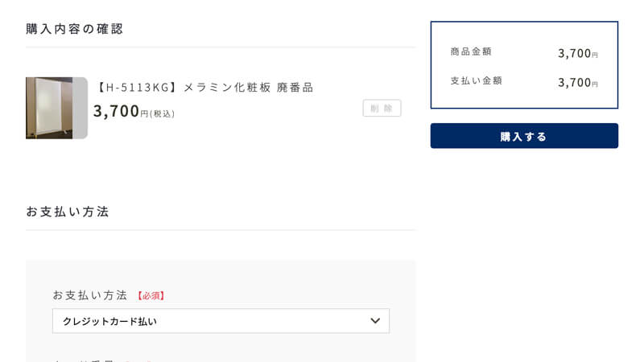
Task: Click product title 【H-5113KG】メラミン化粧板 廃番品
Action: click(204, 87)
